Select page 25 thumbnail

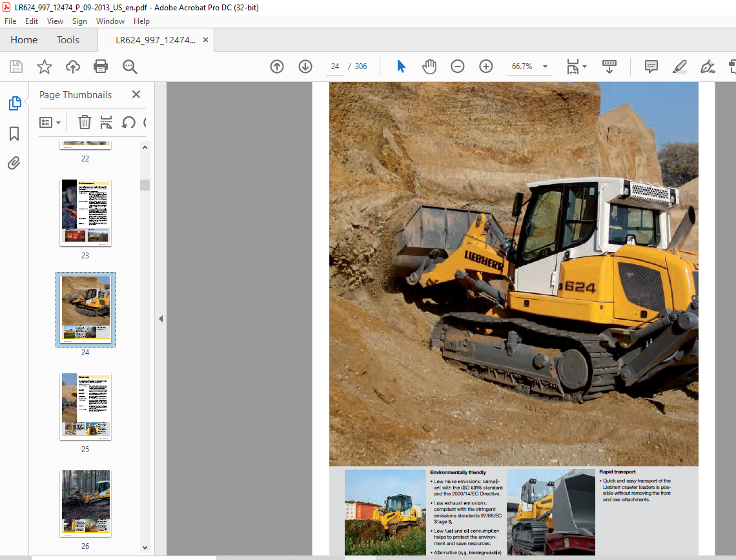click(85, 406)
